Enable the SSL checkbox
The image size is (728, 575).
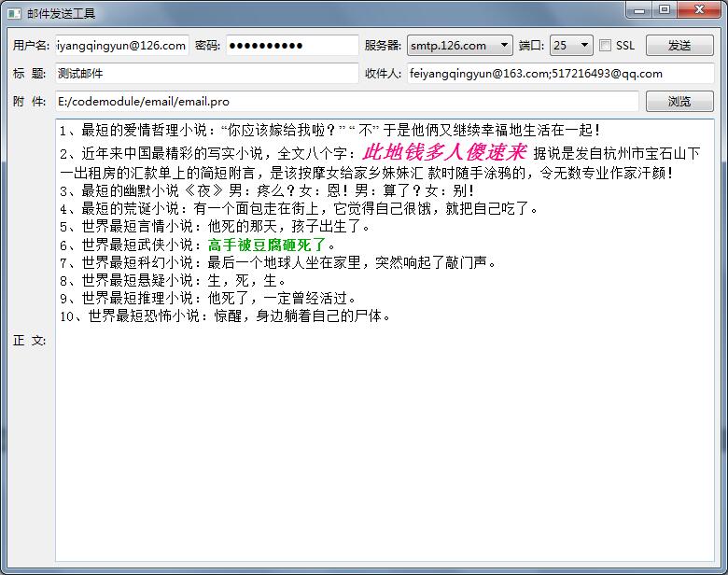(x=606, y=46)
